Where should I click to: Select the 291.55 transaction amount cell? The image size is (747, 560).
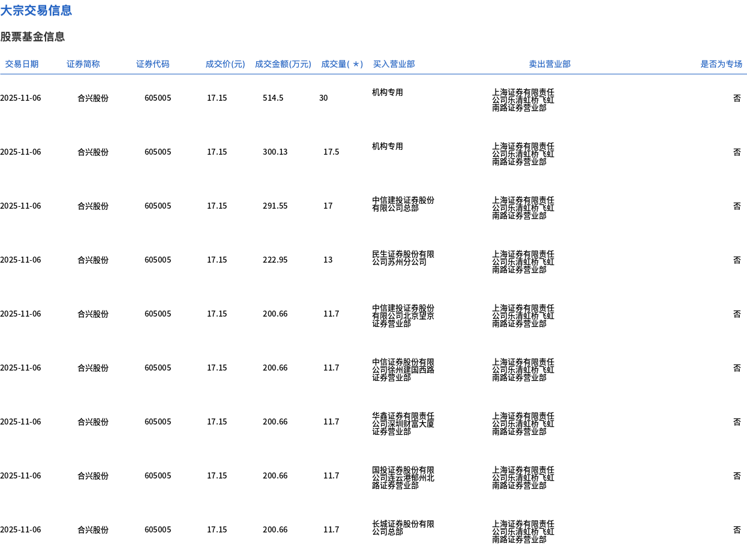coord(275,206)
